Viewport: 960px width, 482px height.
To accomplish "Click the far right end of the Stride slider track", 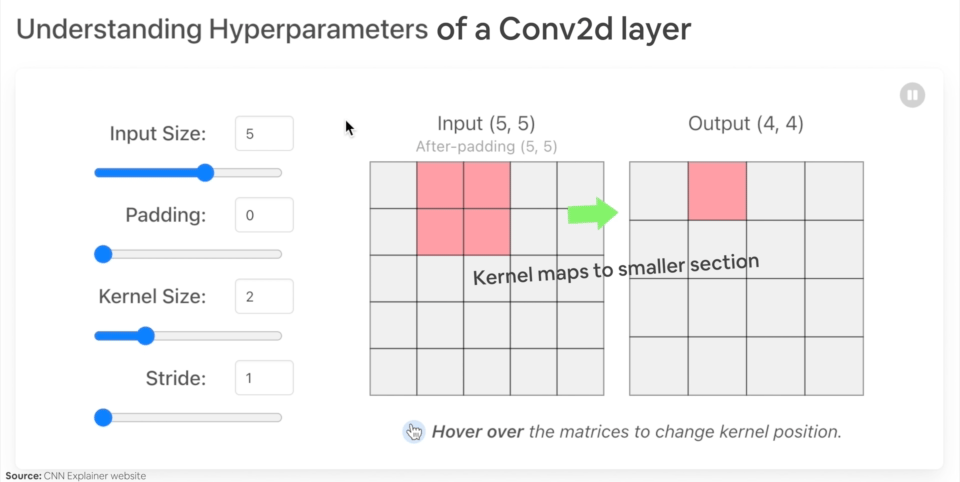I will 278,418.
